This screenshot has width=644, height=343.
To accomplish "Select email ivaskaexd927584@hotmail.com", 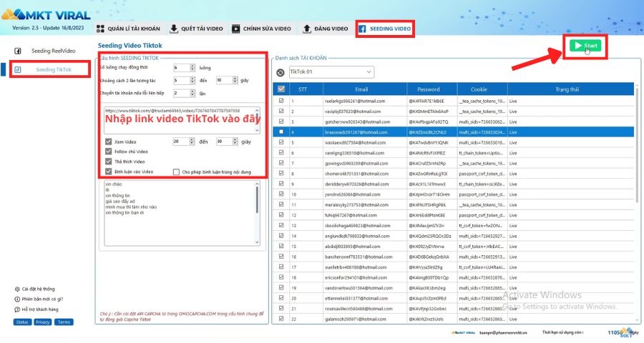I will 355,143.
